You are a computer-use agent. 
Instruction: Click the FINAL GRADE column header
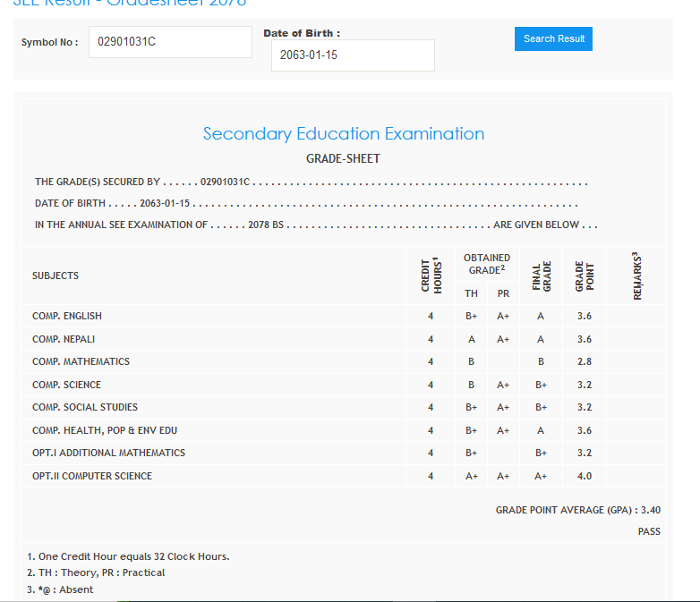(x=541, y=276)
